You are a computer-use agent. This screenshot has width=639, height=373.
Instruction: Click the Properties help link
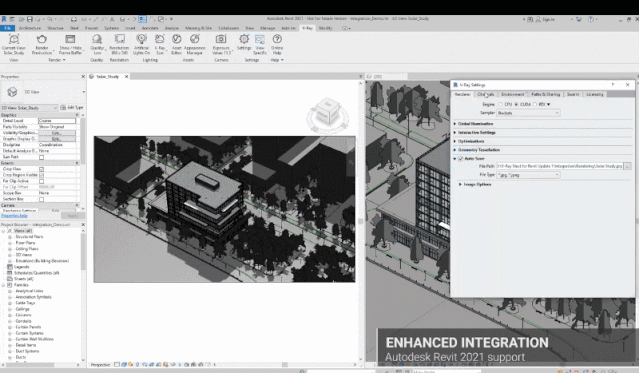14,216
